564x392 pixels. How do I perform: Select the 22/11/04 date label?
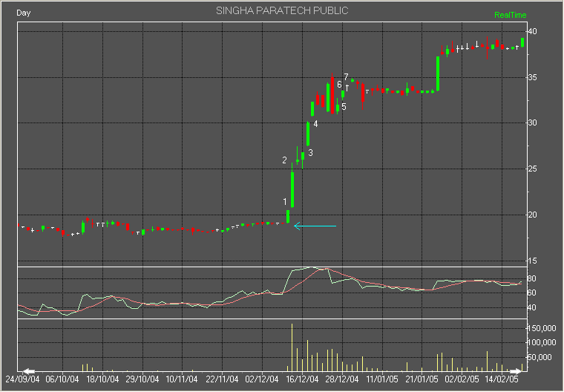[222, 379]
